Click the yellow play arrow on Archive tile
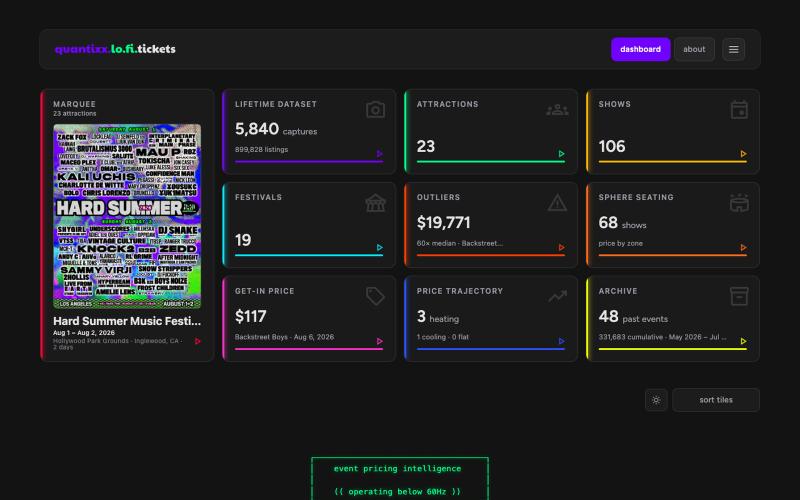This screenshot has width=800, height=500. [x=743, y=341]
